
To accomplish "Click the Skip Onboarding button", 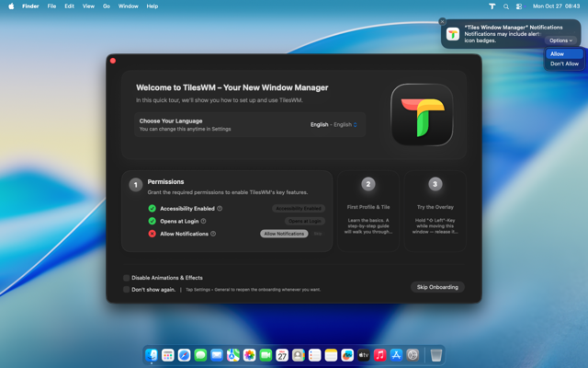I will click(437, 287).
